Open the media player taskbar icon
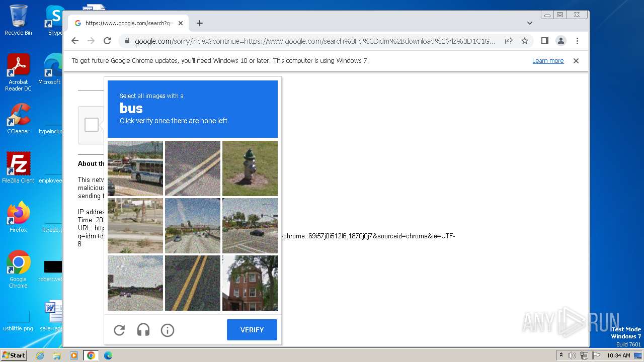644x362 pixels. [x=74, y=355]
